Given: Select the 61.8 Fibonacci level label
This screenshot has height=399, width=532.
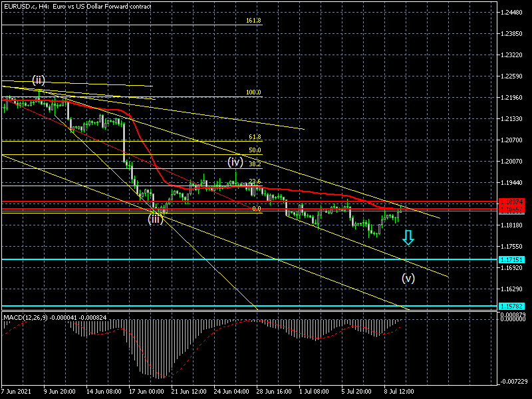Looking at the screenshot, I should tap(254, 136).
